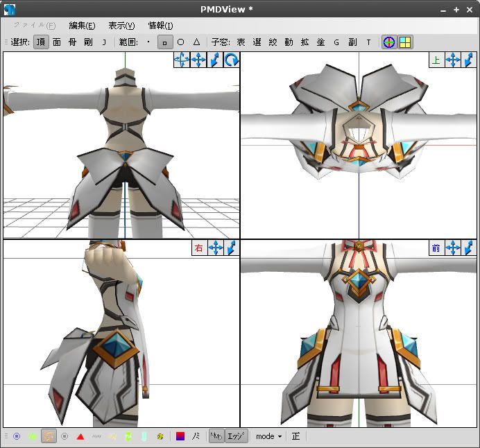Image resolution: width=480 pixels, height=448 pixels.
Task: Open the 選 sub-window
Action: pos(257,42)
